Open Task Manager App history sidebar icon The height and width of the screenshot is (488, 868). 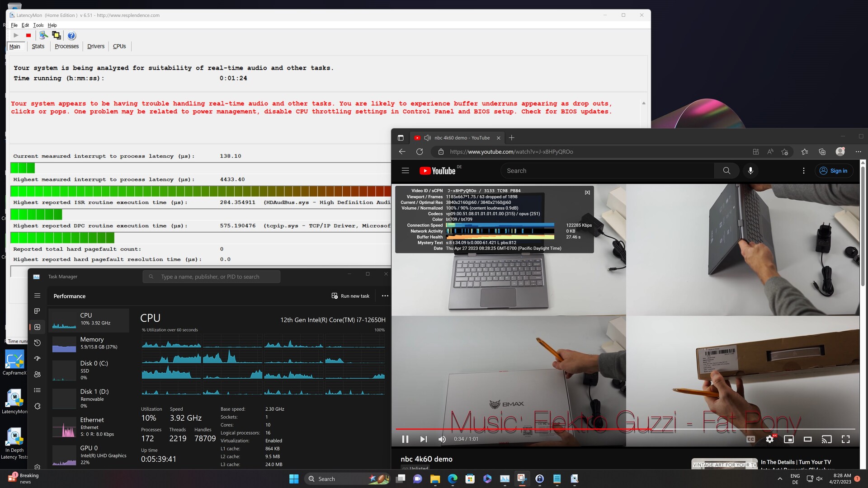click(38, 343)
